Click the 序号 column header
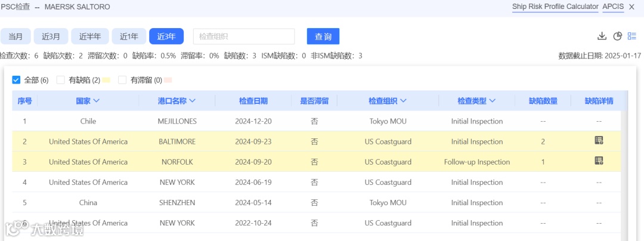This screenshot has width=644, height=241. (x=24, y=101)
